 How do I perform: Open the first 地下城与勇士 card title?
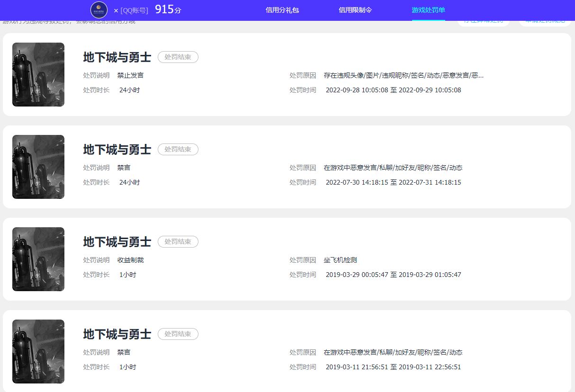pyautogui.click(x=117, y=57)
